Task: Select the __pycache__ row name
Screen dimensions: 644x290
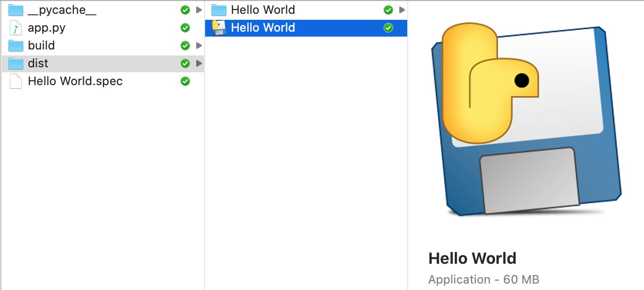Action: (62, 10)
